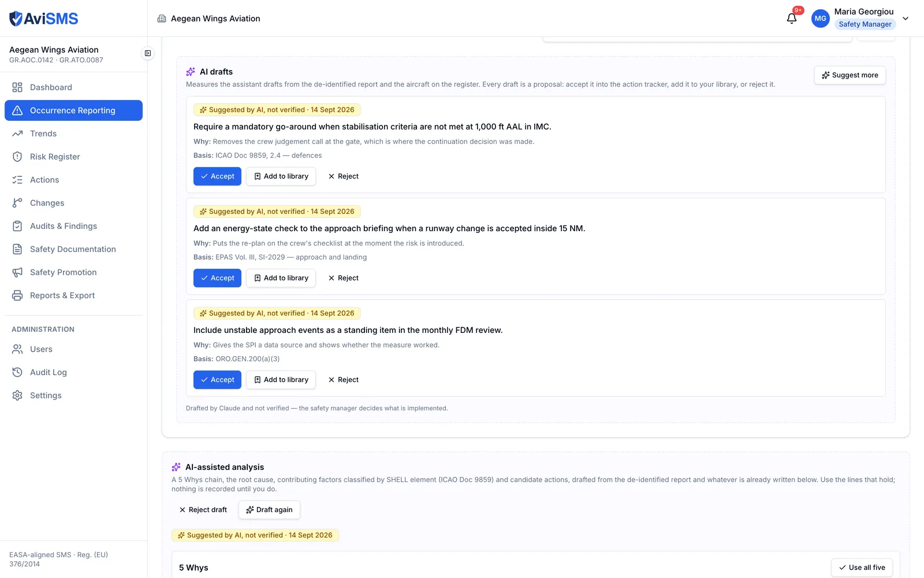Add FDM review draft to library
Viewport: 924px width, 578px height.
point(281,380)
